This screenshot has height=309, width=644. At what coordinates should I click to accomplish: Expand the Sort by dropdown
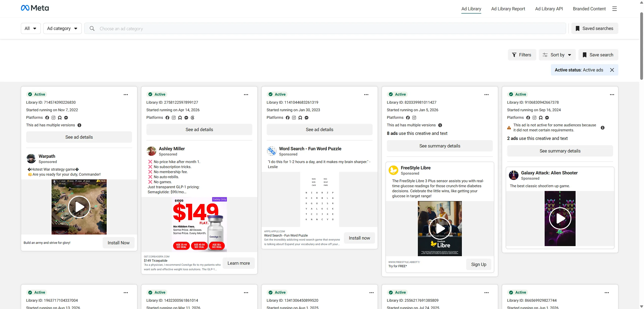(557, 55)
